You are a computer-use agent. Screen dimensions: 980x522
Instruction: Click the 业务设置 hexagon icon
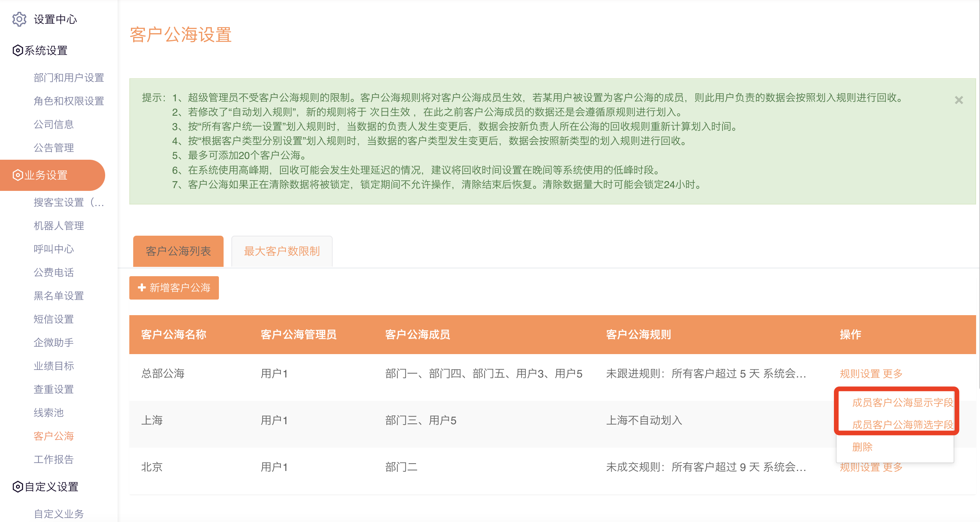point(18,175)
